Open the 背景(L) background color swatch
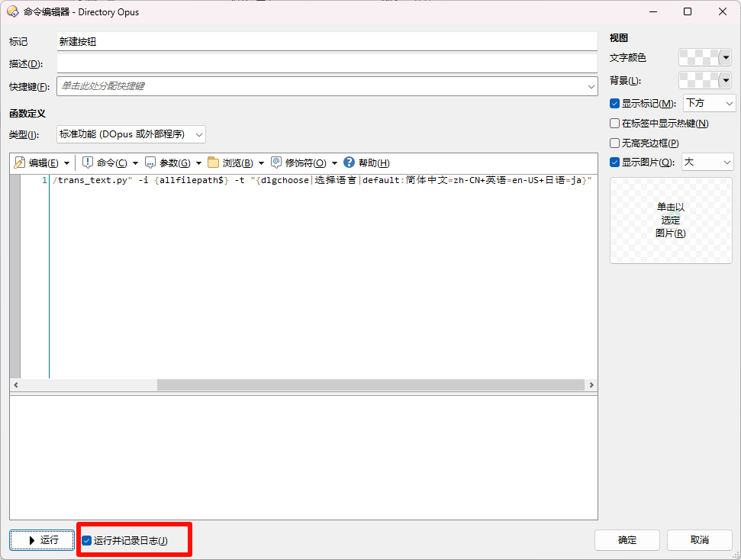Screen dimensions: 741x560 coord(704,80)
